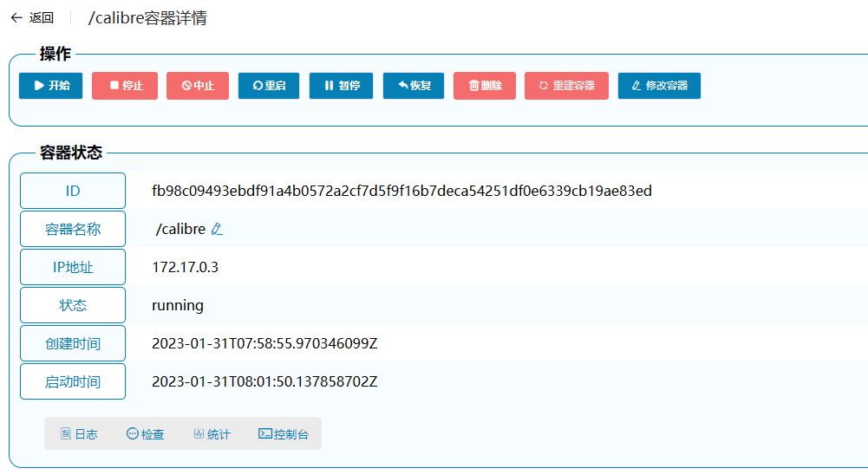Open the 统计 statistics tab
The width and height of the screenshot is (868, 475).
212,434
